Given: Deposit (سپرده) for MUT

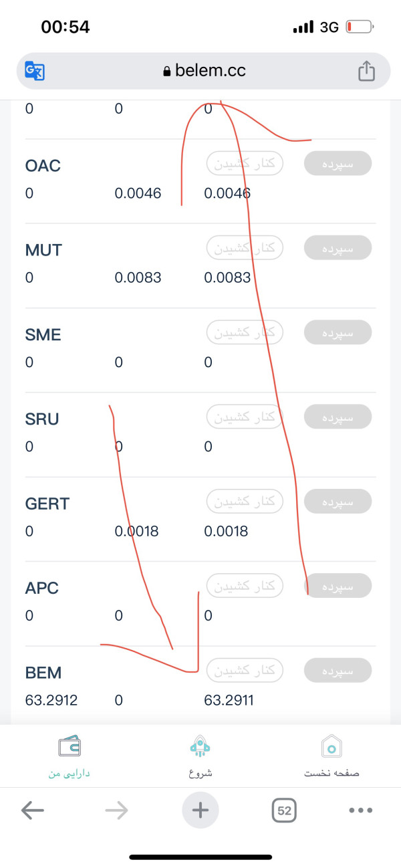Looking at the screenshot, I should 338,248.
